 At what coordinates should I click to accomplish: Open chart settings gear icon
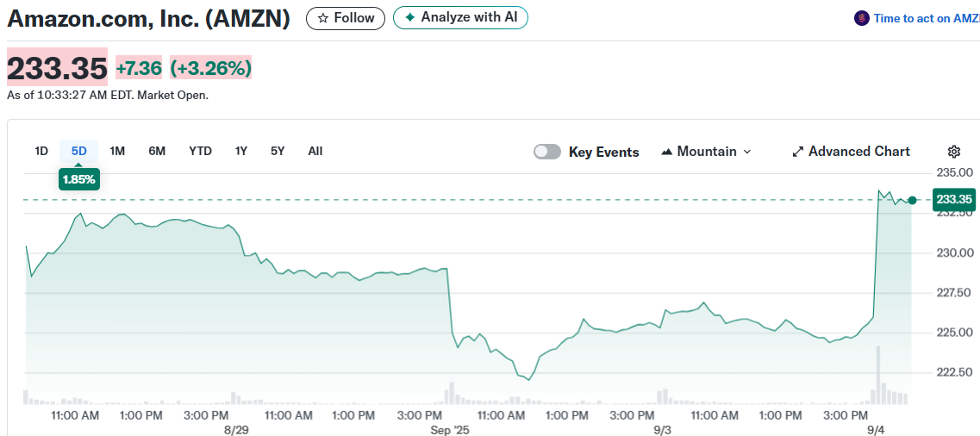[954, 151]
